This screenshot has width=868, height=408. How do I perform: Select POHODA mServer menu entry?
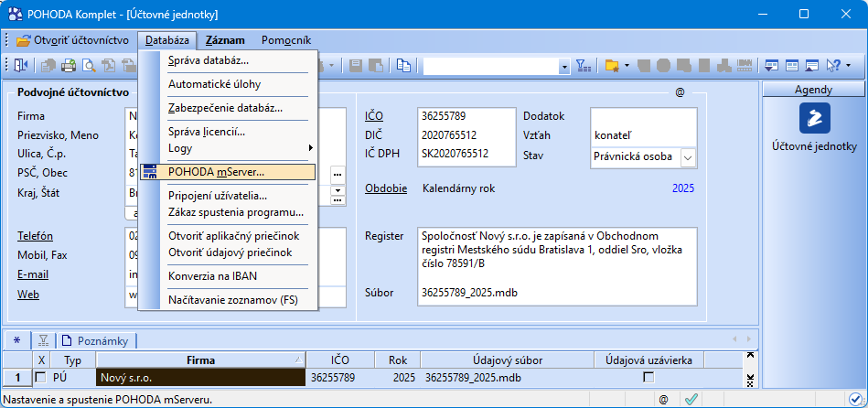[216, 171]
